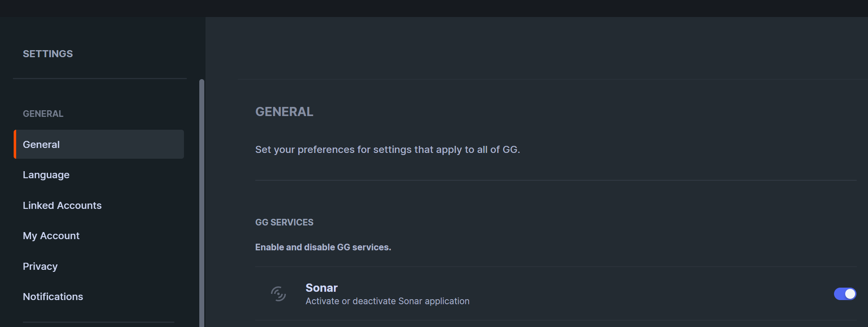
Task: Open the General settings page
Action: pos(41,145)
